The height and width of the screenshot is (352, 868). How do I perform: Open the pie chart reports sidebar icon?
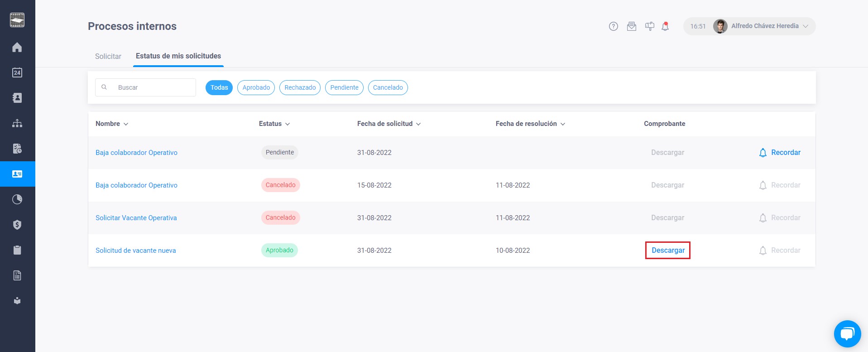click(17, 199)
